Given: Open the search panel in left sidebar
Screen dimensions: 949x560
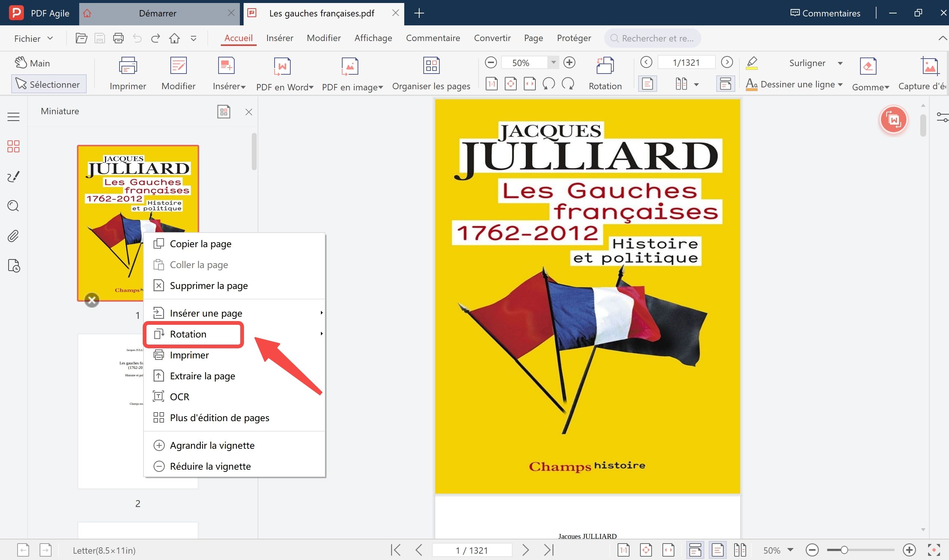Looking at the screenshot, I should click(13, 206).
